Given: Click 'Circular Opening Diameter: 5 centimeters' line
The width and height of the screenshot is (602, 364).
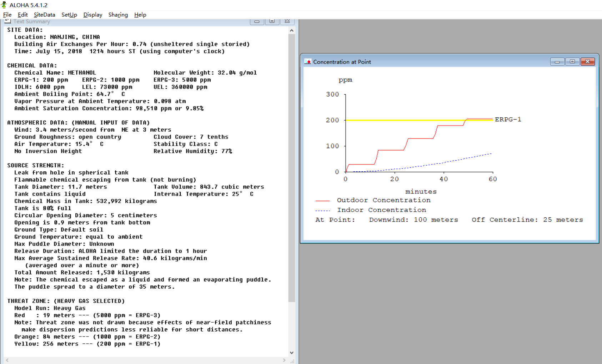Looking at the screenshot, I should pos(86,216).
